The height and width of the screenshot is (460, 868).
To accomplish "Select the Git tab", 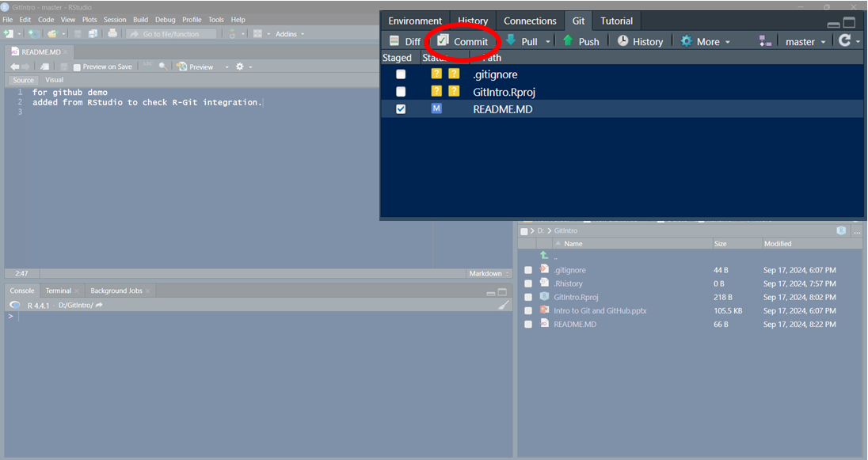I will tap(578, 21).
